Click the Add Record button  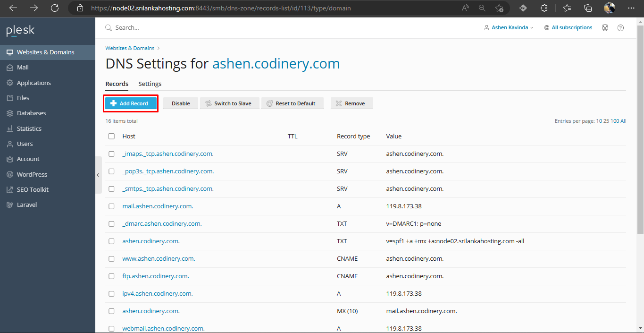[x=130, y=103]
